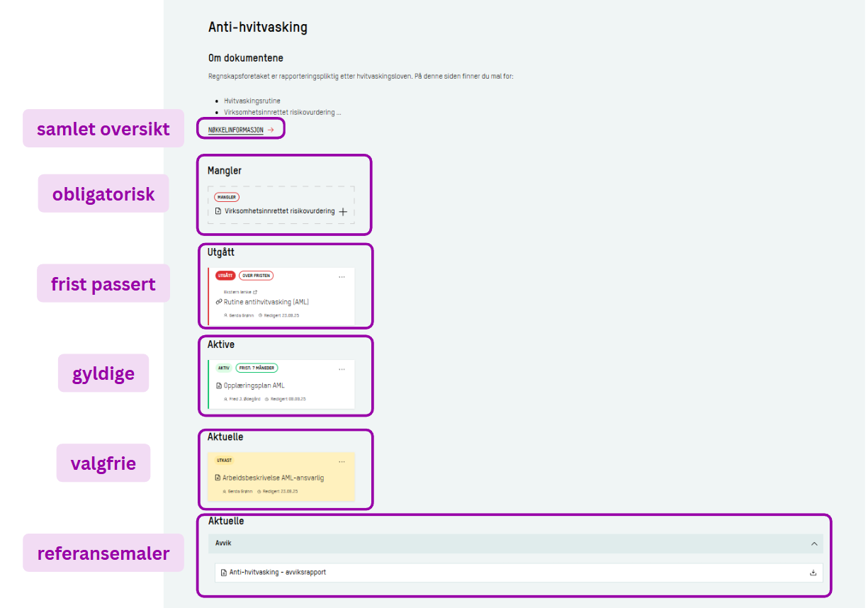Open the Opplæringsplan AML document
The image size is (868, 608).
(x=254, y=386)
